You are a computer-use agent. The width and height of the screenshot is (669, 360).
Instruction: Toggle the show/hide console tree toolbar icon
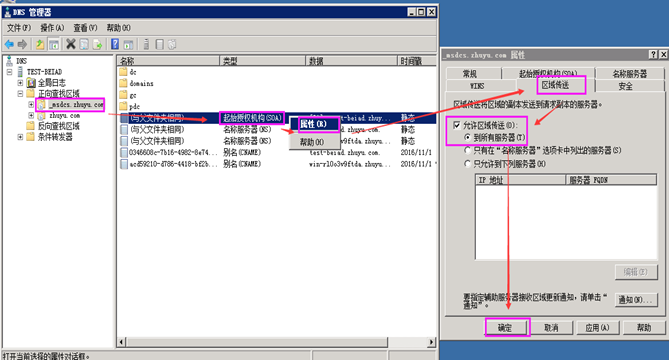pyautogui.click(x=54, y=44)
